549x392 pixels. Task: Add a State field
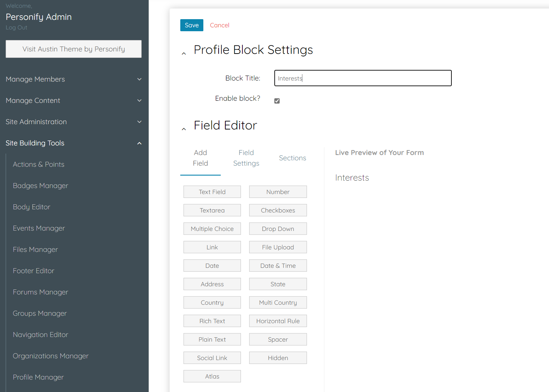pos(278,284)
